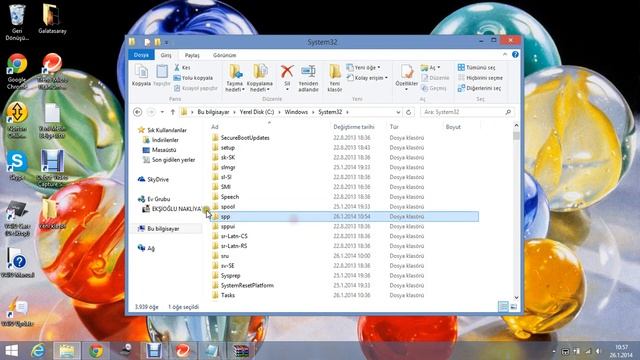The height and width of the screenshot is (360, 640).
Task: Select the Tasks folder row
Action: (345, 295)
